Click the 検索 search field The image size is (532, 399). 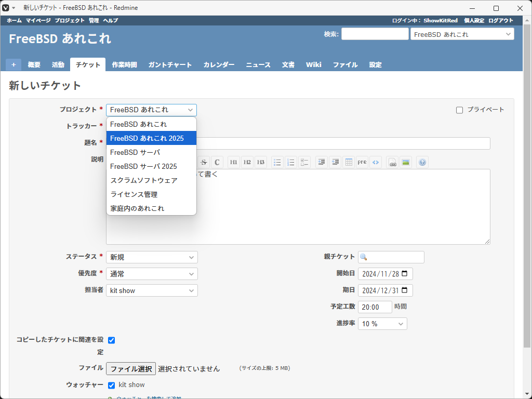pyautogui.click(x=375, y=34)
